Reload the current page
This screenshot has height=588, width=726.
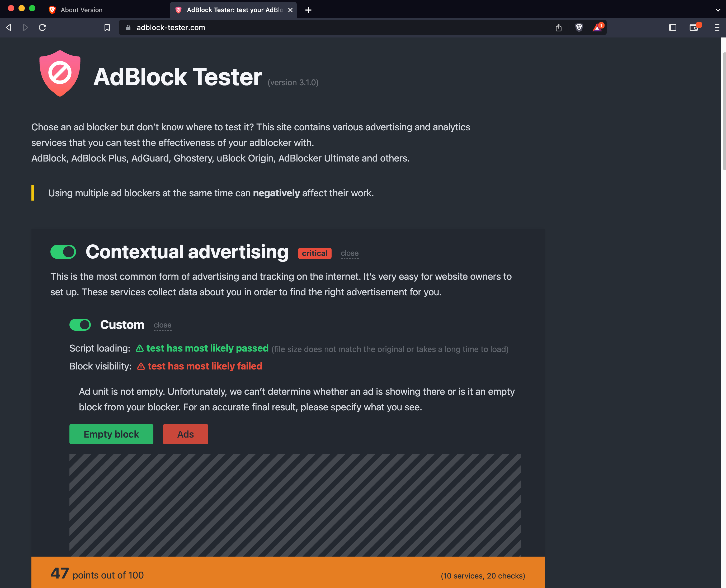(42, 27)
